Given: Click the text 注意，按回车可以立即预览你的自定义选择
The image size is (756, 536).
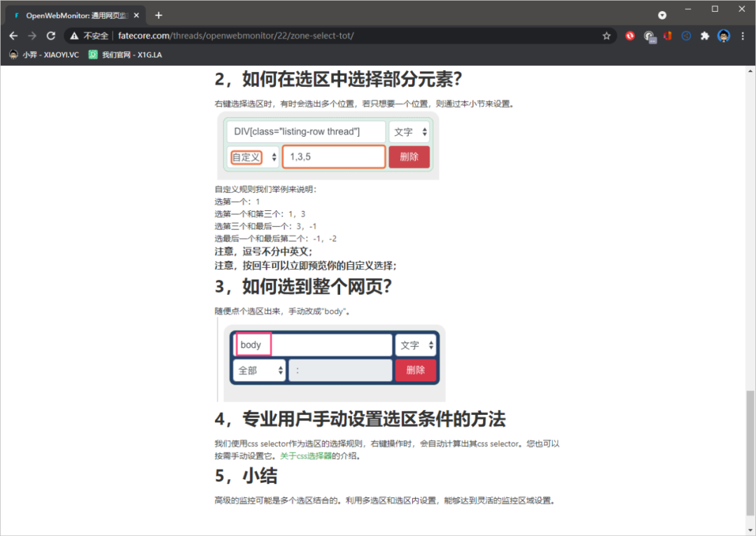Looking at the screenshot, I should [x=306, y=266].
